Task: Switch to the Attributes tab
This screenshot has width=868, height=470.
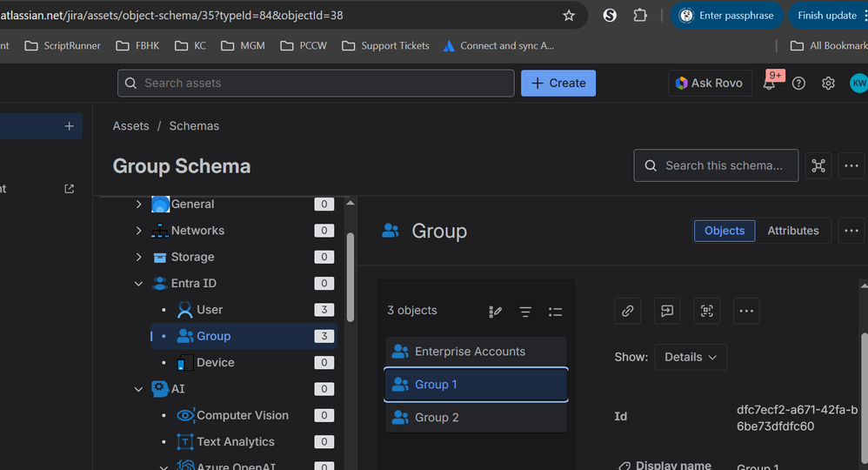Action: [x=792, y=231]
